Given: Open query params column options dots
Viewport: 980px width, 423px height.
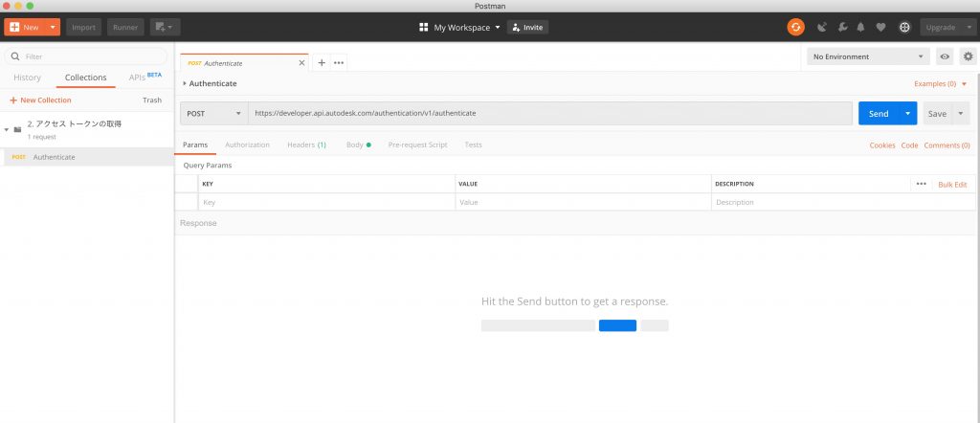Looking at the screenshot, I should (922, 184).
